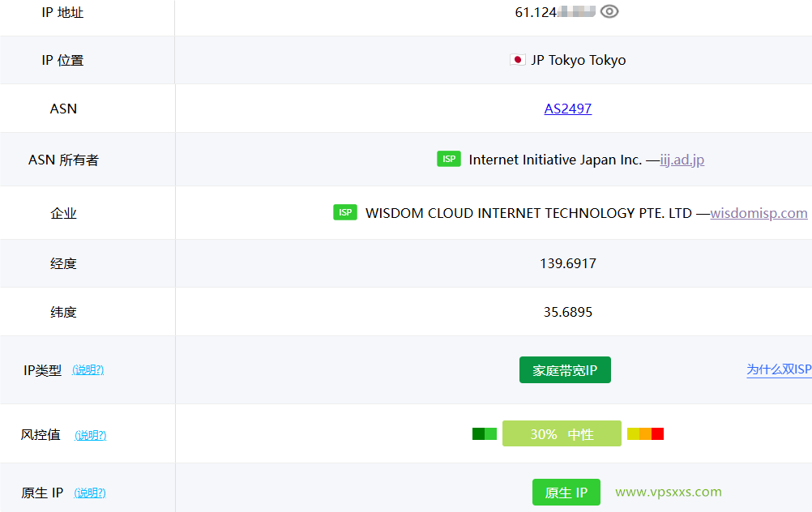Open the iij.ad.jp link
This screenshot has width=812, height=512.
(x=682, y=160)
